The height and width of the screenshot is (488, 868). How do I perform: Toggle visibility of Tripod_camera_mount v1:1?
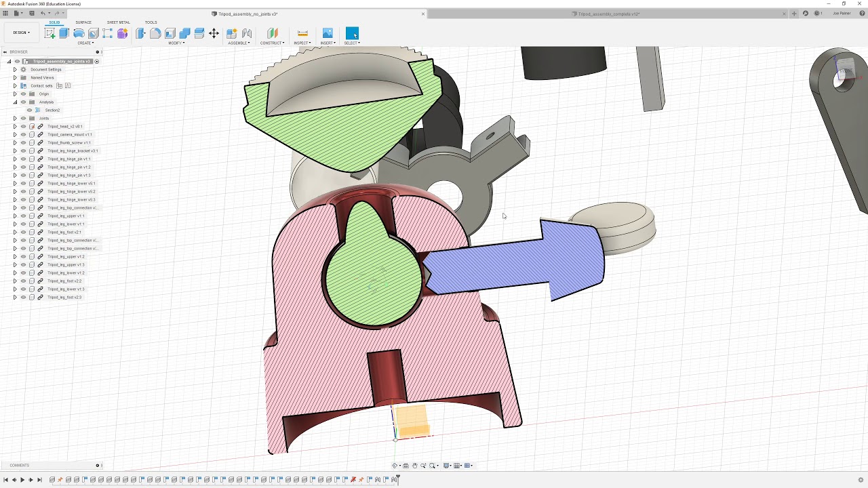pos(23,134)
